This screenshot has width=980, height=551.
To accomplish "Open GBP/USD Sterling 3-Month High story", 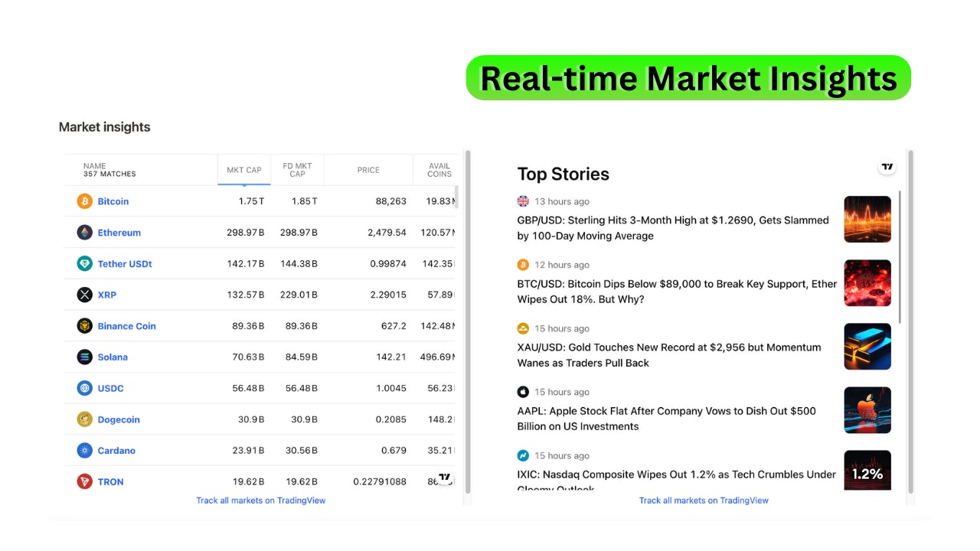I will 673,228.
